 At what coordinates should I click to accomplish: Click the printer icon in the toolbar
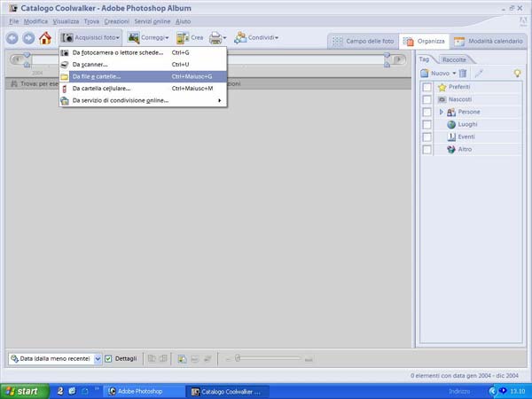pyautogui.click(x=215, y=38)
